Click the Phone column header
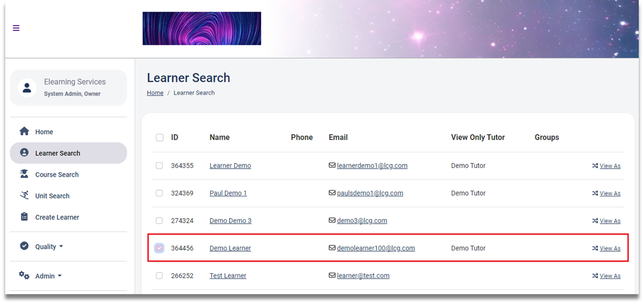The height and width of the screenshot is (304, 644). tap(302, 137)
